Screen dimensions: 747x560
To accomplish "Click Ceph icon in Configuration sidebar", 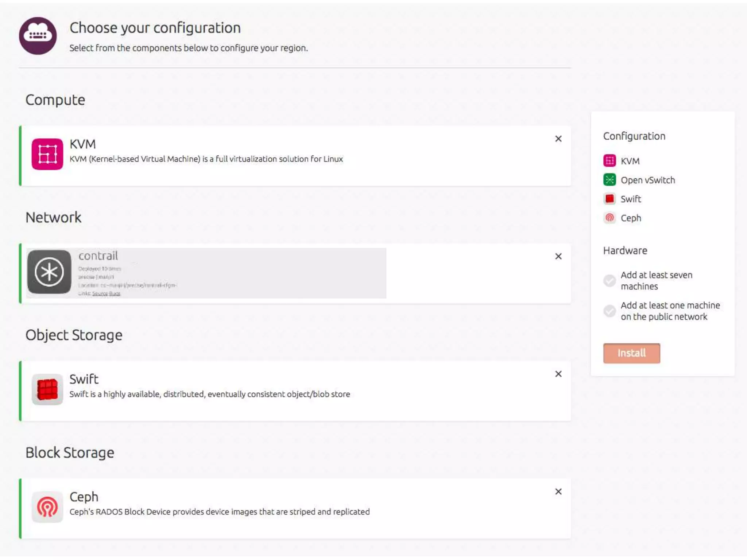I will (x=609, y=218).
